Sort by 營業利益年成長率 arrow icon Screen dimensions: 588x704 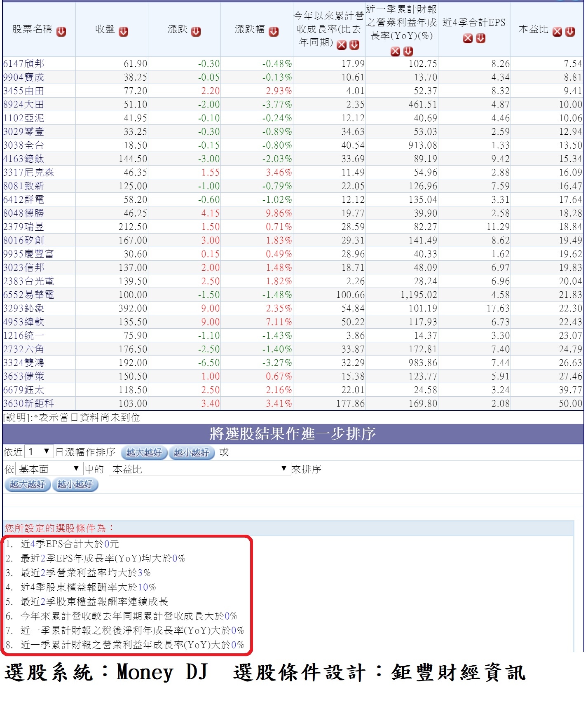click(408, 51)
